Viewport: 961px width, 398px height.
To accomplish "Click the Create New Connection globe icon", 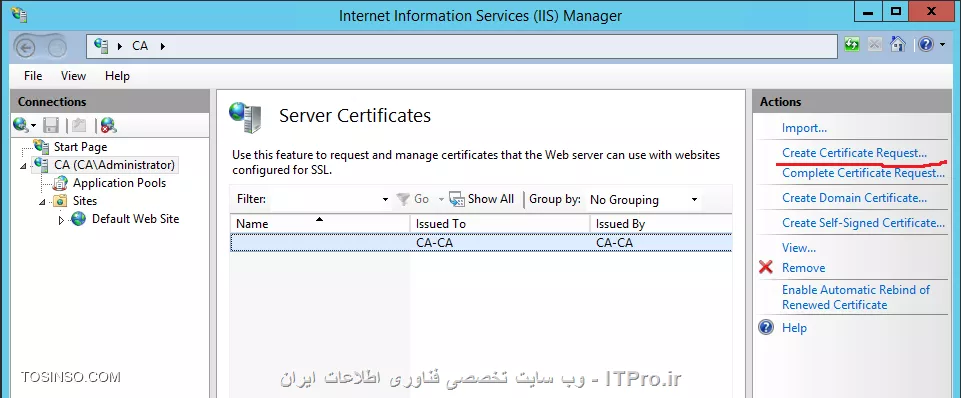I will click(21, 125).
